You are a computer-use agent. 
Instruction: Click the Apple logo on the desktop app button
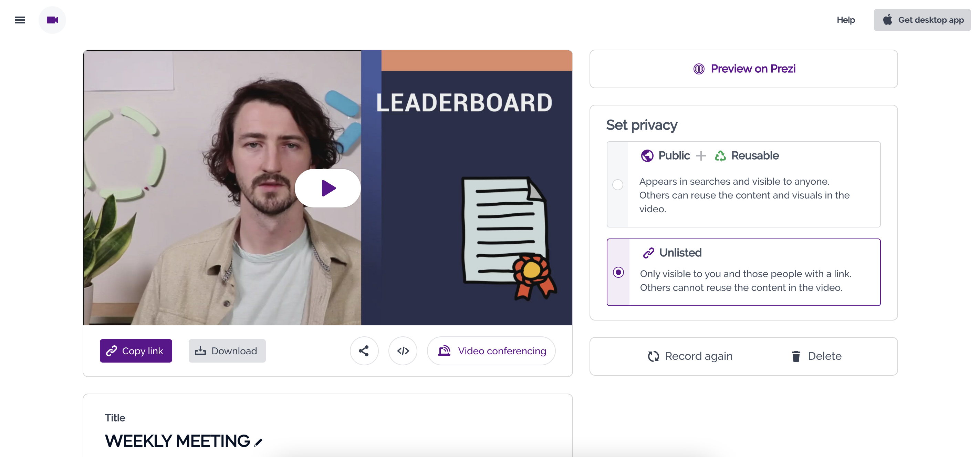pos(888,20)
